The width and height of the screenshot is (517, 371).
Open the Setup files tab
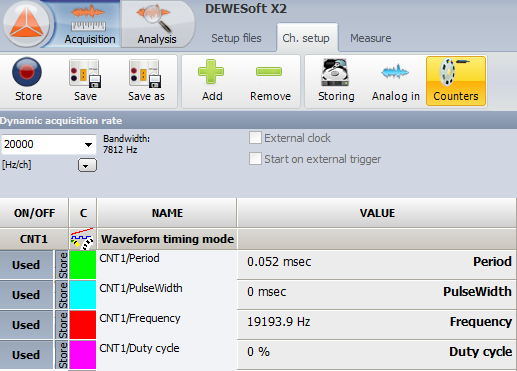pos(236,38)
